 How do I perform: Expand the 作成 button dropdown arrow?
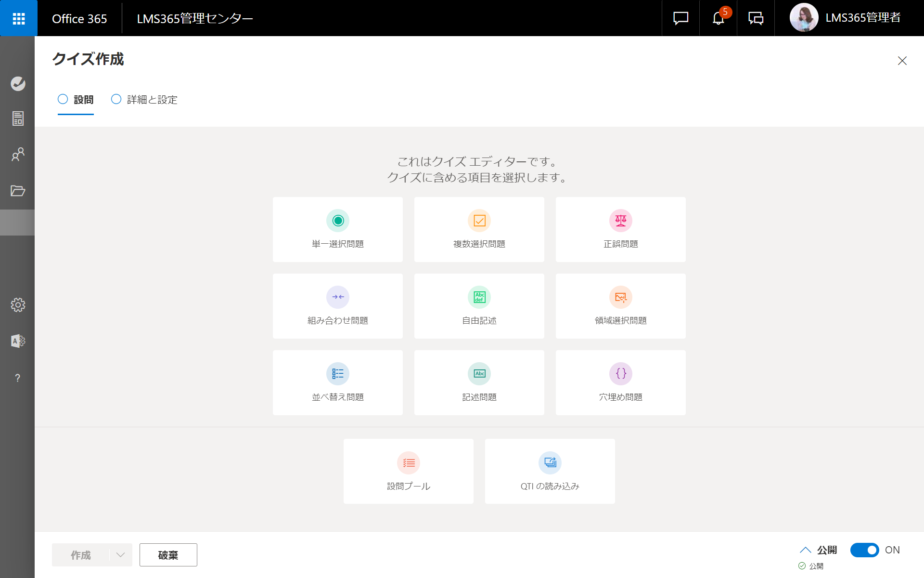point(121,555)
